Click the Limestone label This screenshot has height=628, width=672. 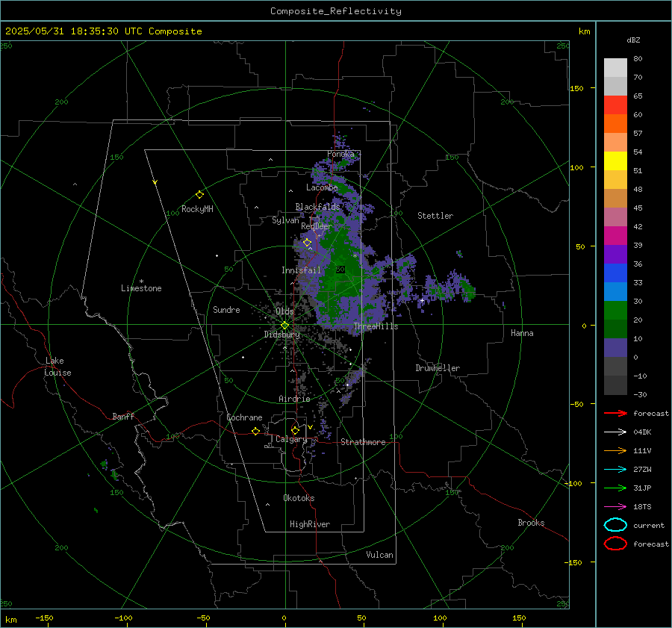[141, 288]
